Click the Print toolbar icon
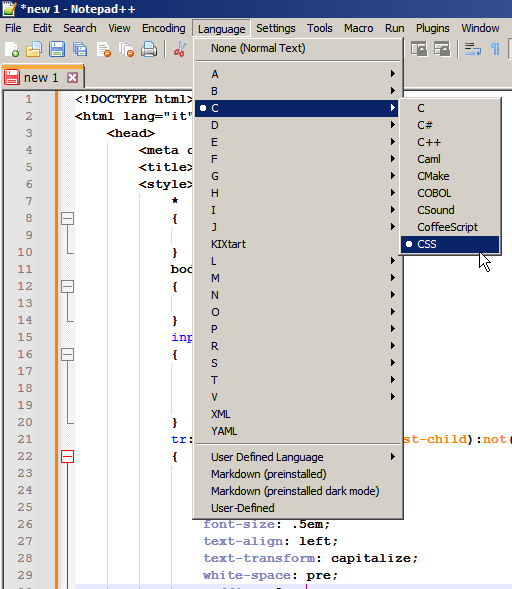Image resolution: width=512 pixels, height=589 pixels. pos(149,49)
